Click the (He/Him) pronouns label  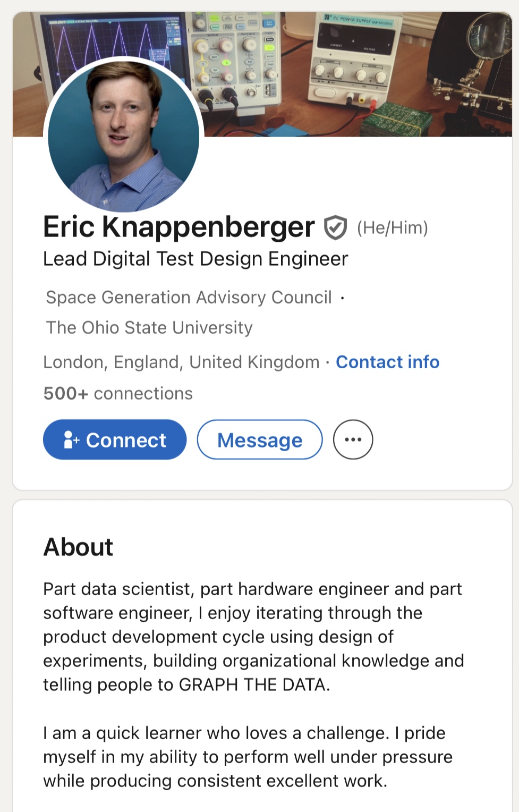[x=393, y=228]
